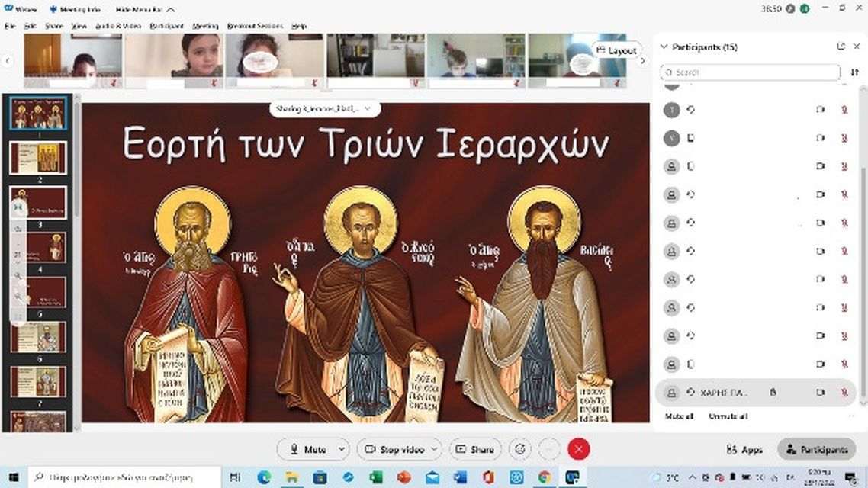The width and height of the screenshot is (868, 488).
Task: Open the Audio & Video menu
Action: pos(118,26)
